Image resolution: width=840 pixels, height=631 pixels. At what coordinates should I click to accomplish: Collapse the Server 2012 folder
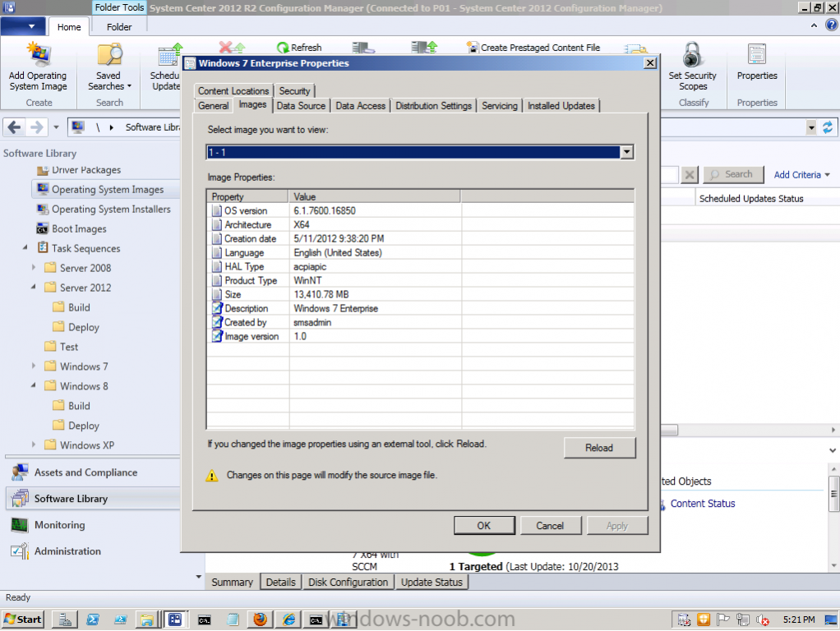tap(33, 287)
